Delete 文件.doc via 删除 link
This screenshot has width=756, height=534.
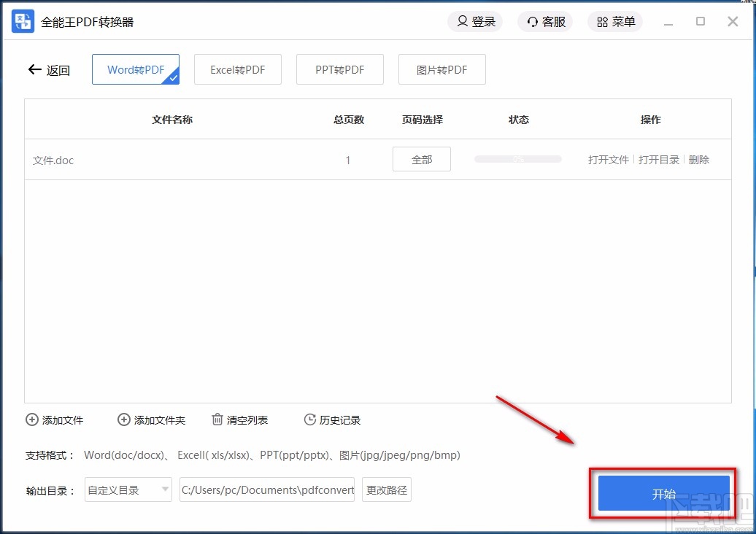[698, 159]
